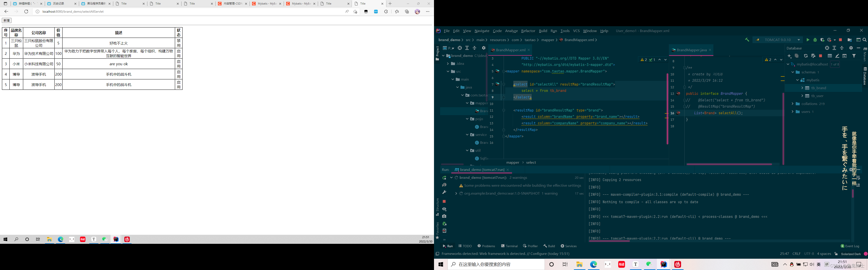Toggle the Favorites tool window side button
Screen dimensions: 868x270
point(437,230)
